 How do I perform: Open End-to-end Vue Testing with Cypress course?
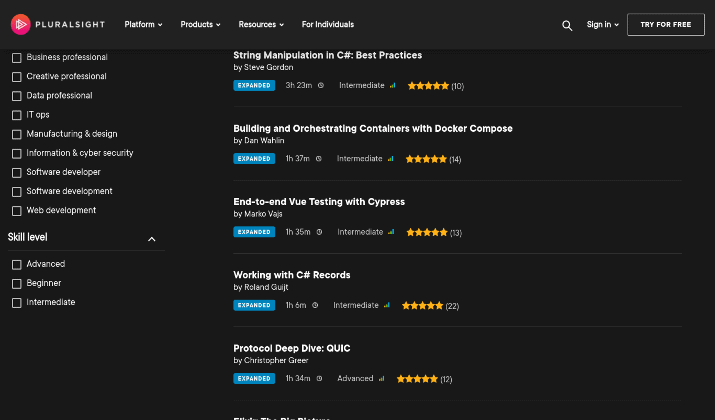pos(319,202)
